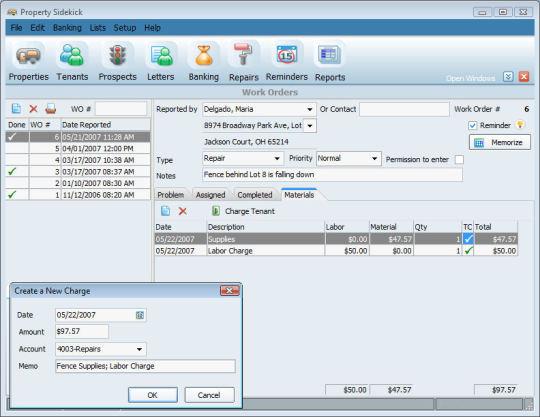The image size is (540, 417).
Task: Close open windows red X icon
Action: click(524, 76)
